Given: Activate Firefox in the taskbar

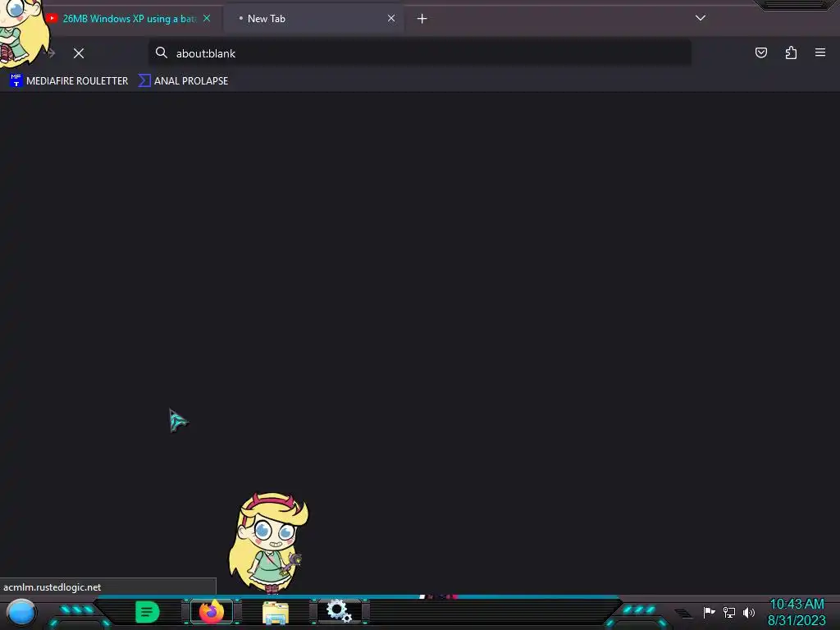Looking at the screenshot, I should tap(212, 612).
